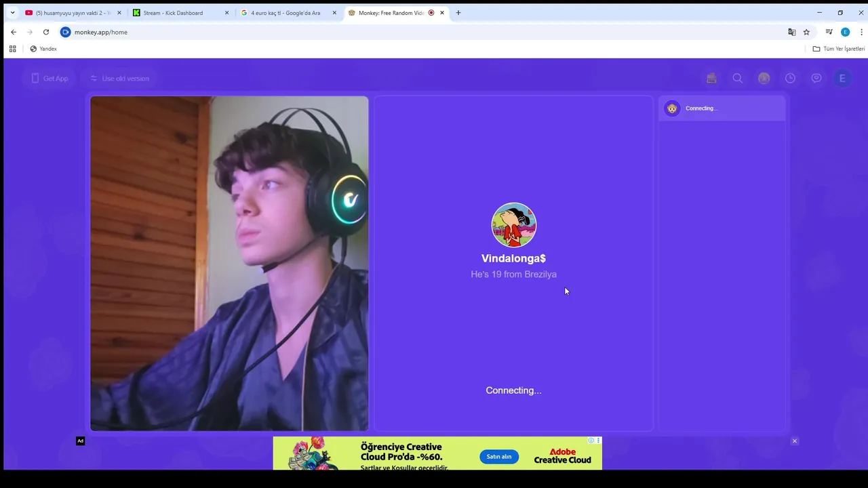Click the monkey avatar in chat sidebar
This screenshot has width=868, height=488.
pos(672,108)
